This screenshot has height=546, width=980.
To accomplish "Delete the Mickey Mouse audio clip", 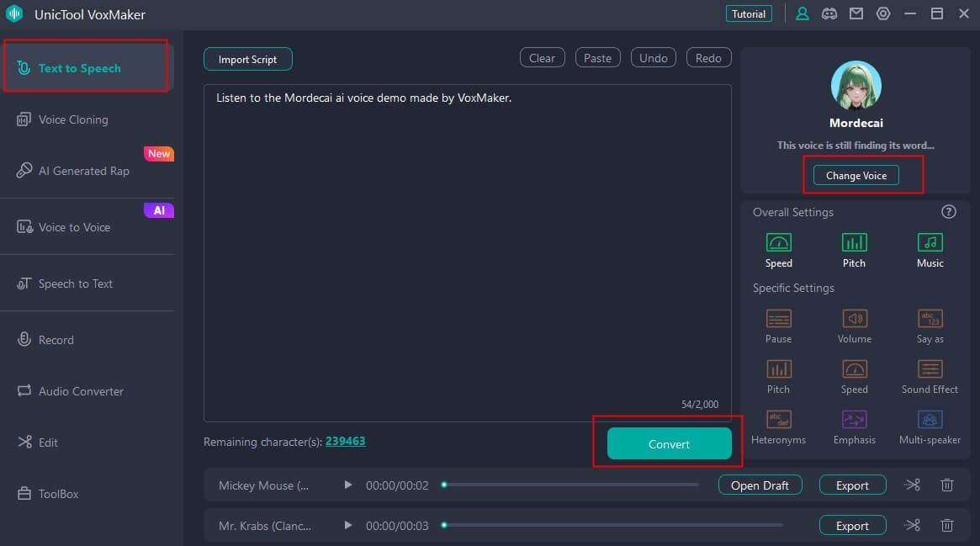I will click(x=947, y=485).
